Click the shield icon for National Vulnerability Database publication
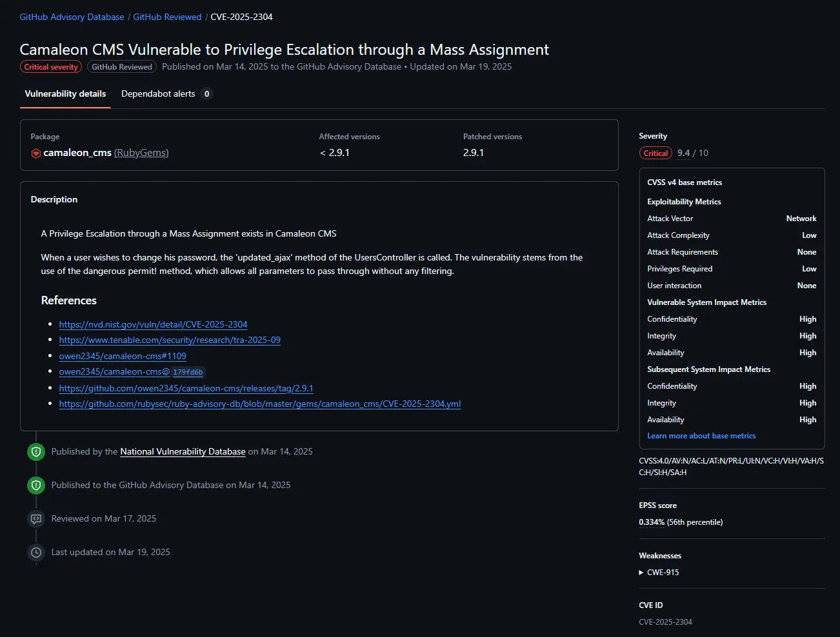 pos(36,452)
